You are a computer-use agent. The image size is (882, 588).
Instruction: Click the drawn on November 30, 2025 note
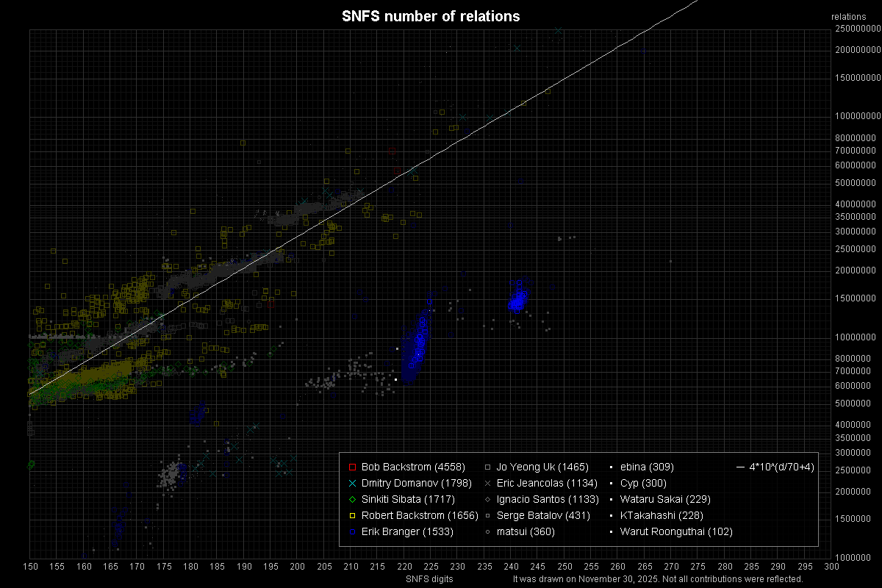[x=657, y=579]
